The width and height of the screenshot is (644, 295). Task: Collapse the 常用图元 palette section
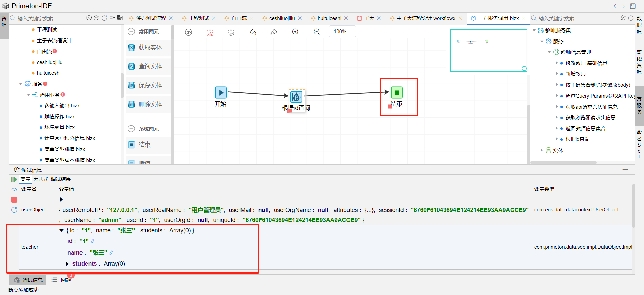click(x=131, y=32)
